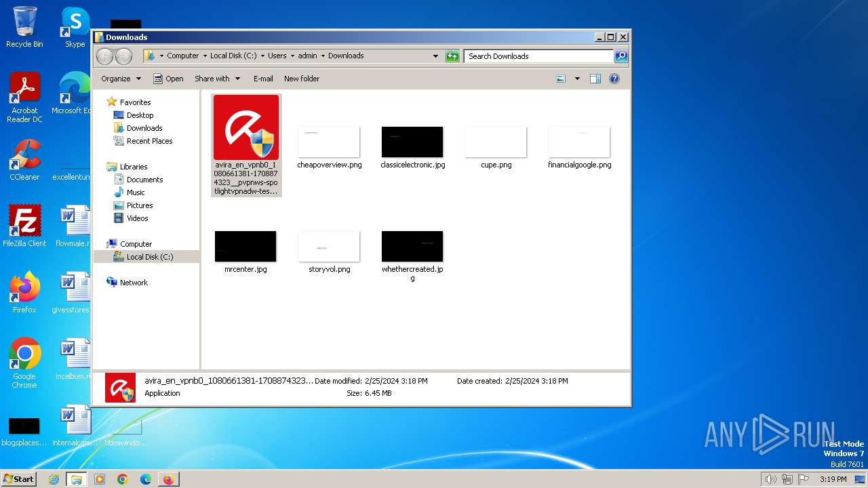Open the blogsplaces desktop file

tap(24, 432)
